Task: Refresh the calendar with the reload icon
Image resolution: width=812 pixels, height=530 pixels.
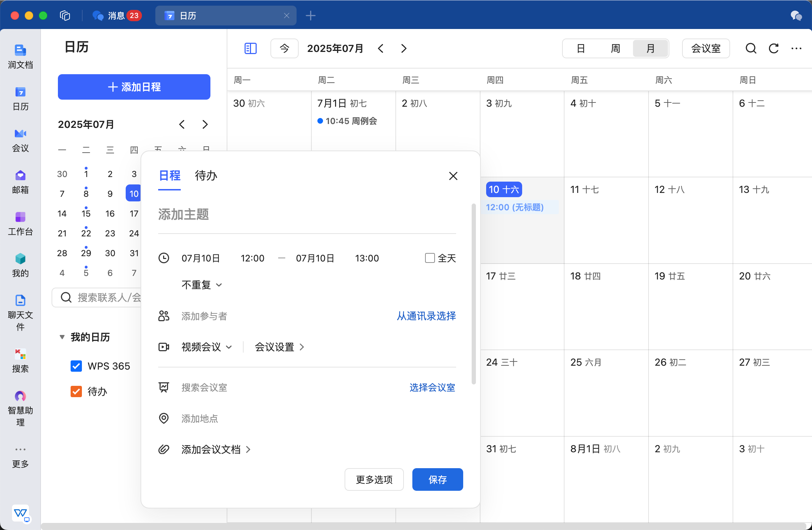Action: coord(774,48)
